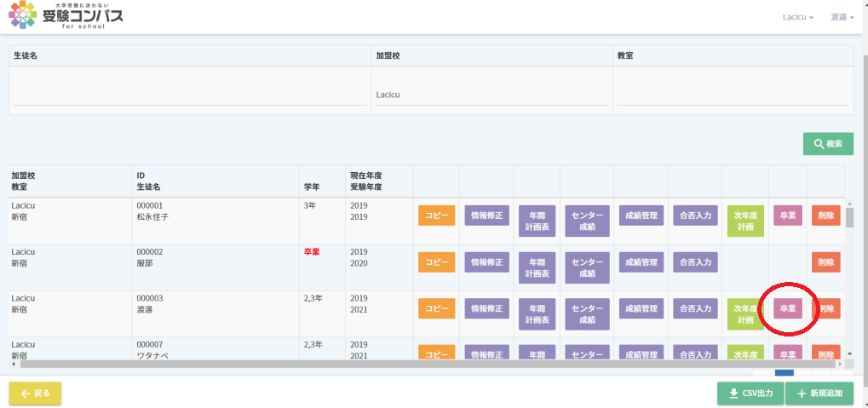Click the 教室 filter input field
This screenshot has width=868, height=408.
(733, 95)
